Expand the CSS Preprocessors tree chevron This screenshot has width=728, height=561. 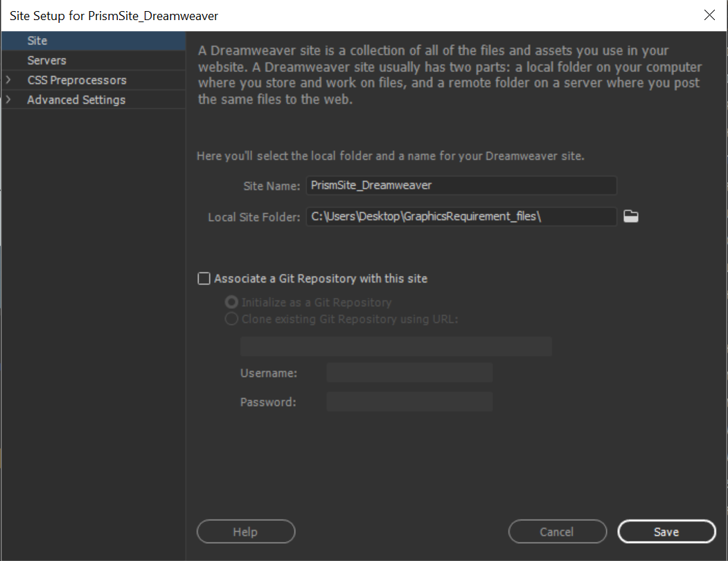point(9,80)
